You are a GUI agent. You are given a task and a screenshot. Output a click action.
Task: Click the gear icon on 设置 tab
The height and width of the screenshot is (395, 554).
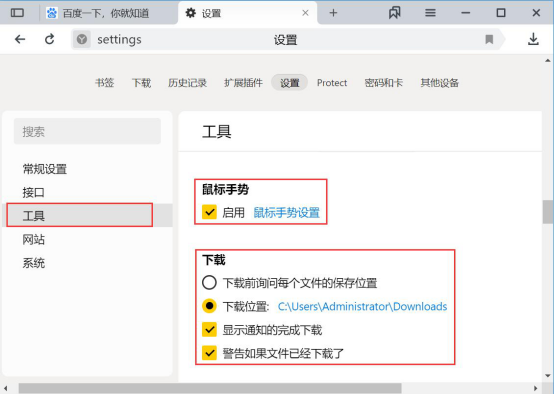point(190,13)
